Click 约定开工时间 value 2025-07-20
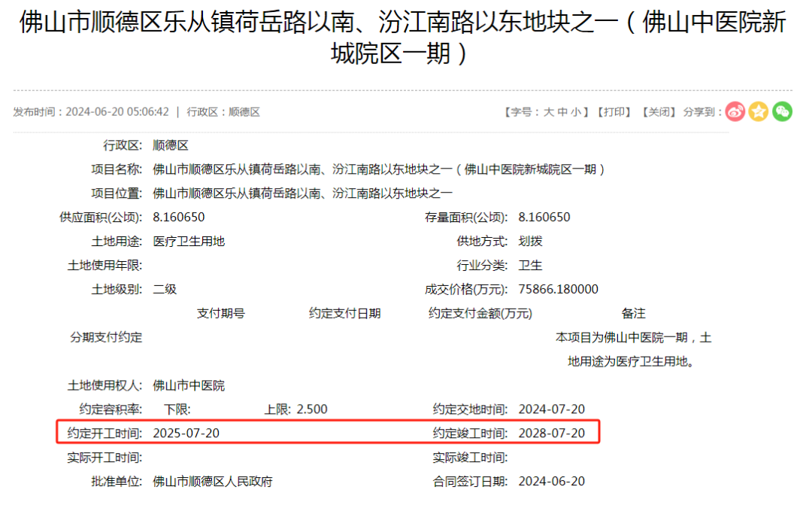 (186, 433)
